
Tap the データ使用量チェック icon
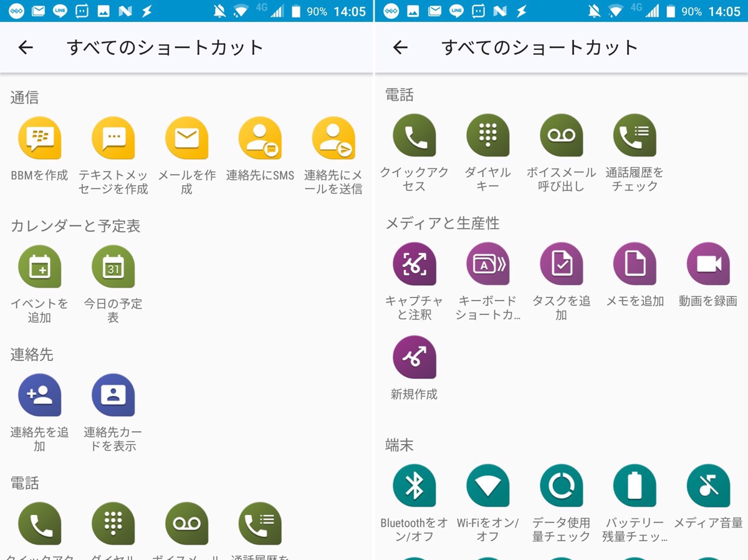click(561, 486)
